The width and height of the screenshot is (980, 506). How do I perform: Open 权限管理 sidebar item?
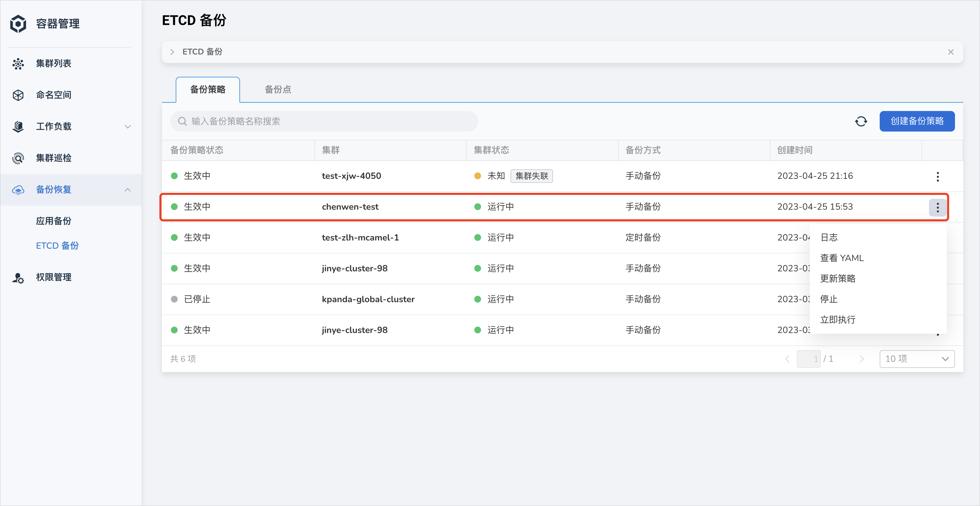[71, 277]
